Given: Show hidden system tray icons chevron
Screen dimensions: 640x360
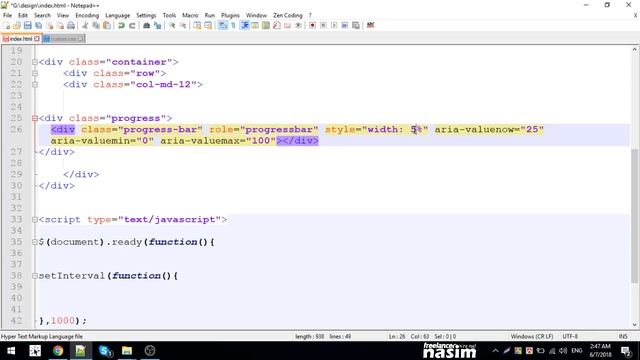Looking at the screenshot, I should point(495,351).
